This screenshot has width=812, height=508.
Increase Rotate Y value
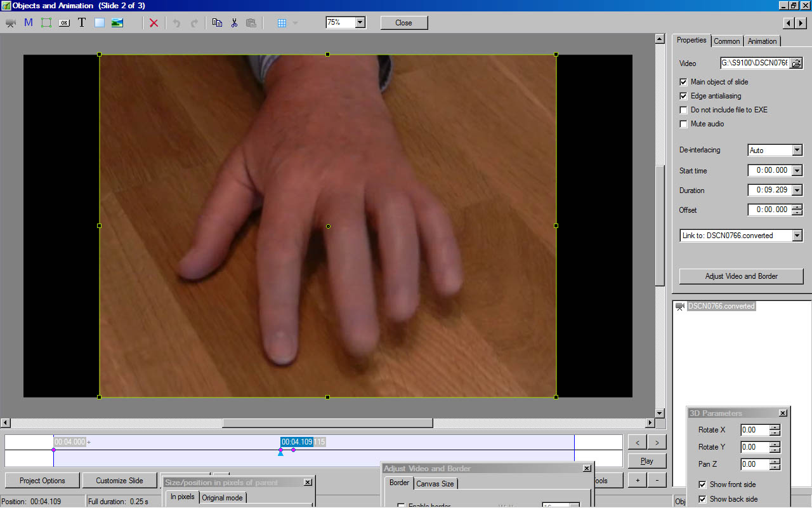click(x=775, y=444)
